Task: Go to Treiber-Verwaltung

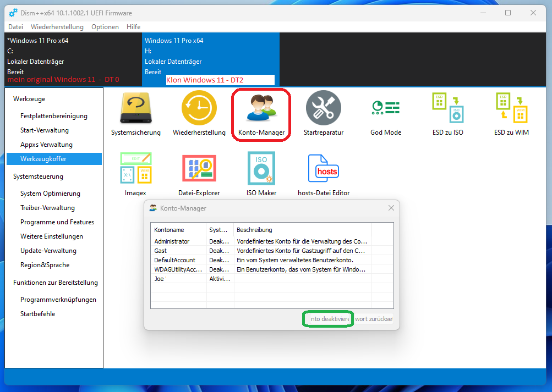Action: 47,208
